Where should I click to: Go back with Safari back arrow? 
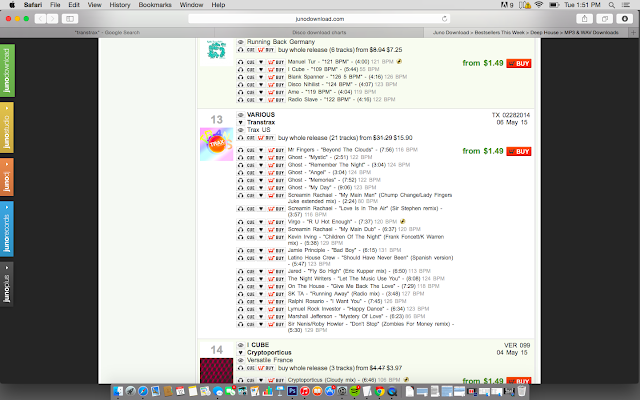40,19
